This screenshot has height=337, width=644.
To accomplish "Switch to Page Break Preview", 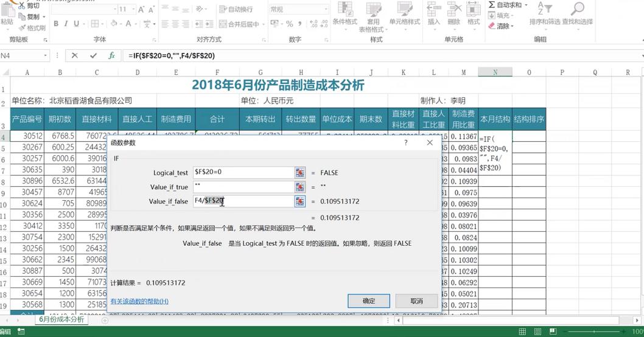I will click(553, 332).
